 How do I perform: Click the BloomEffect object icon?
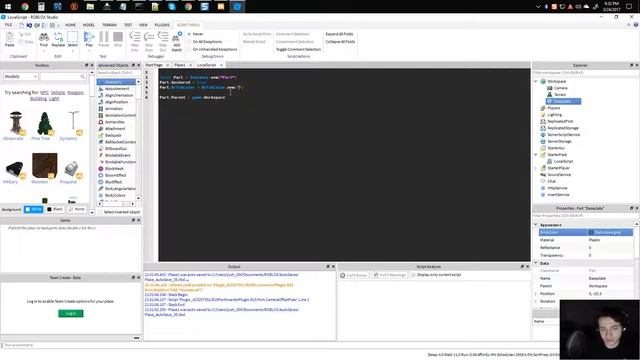pyautogui.click(x=101, y=175)
